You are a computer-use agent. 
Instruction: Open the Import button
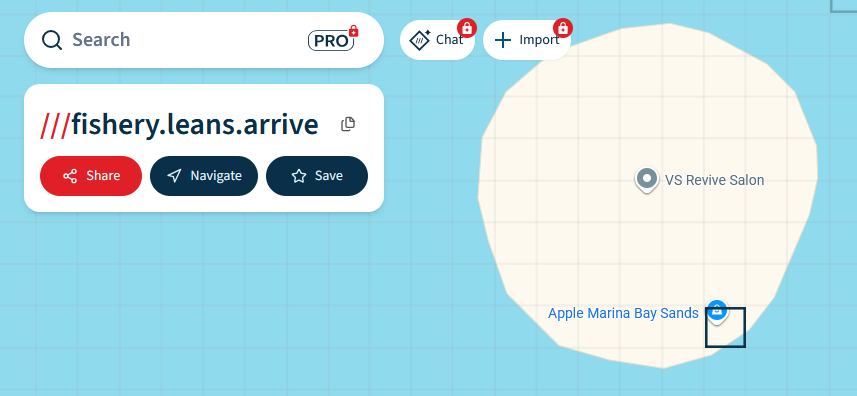click(x=527, y=40)
